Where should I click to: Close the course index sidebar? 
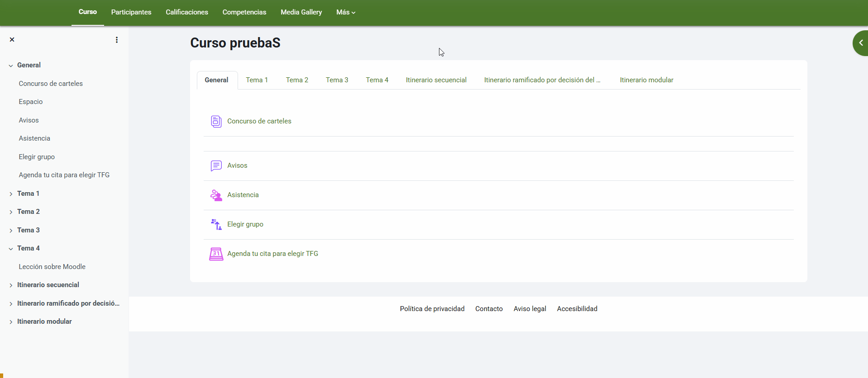click(x=12, y=40)
